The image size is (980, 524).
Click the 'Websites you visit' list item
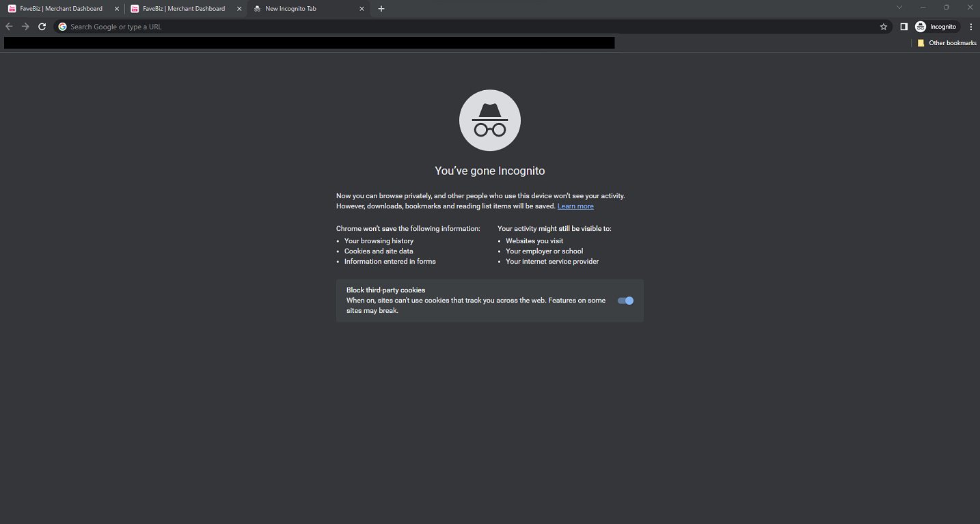[534, 241]
